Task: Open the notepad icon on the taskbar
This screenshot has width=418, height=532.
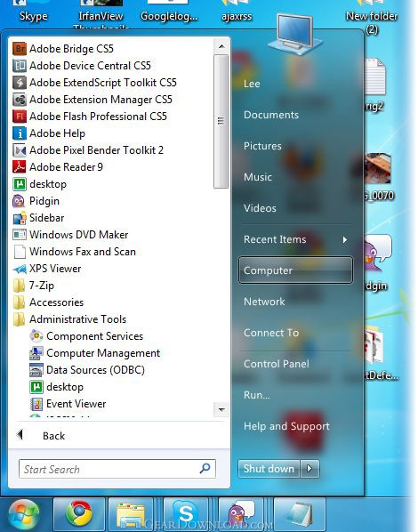Action: point(300,513)
